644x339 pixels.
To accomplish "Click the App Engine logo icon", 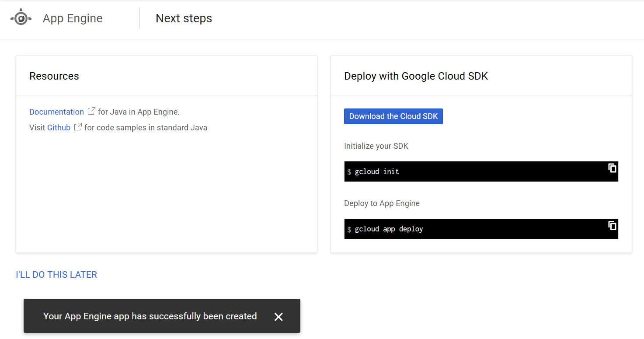I will click(x=21, y=18).
